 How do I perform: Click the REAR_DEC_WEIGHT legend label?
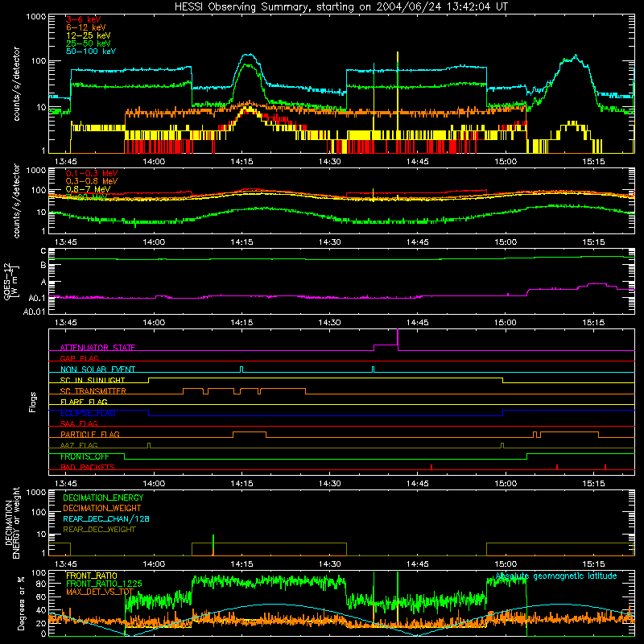click(99, 530)
